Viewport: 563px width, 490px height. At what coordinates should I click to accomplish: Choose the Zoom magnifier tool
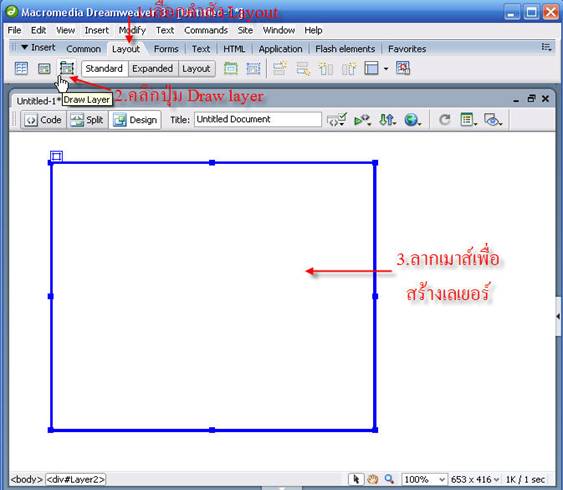click(x=389, y=479)
